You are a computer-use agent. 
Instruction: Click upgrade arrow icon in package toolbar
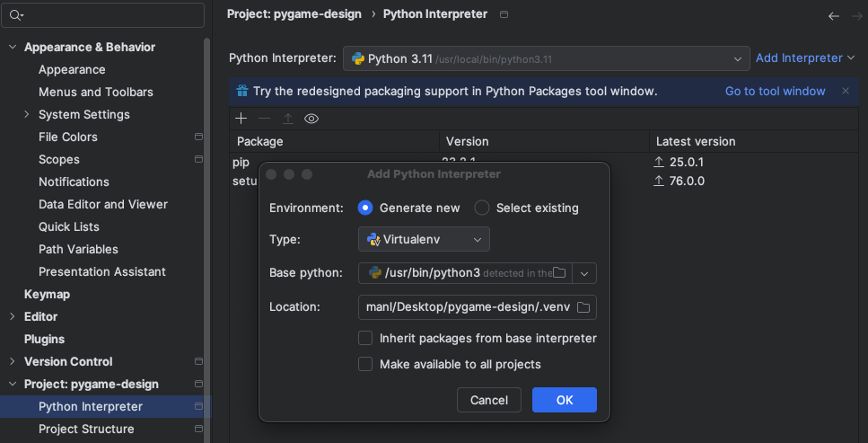click(x=288, y=119)
